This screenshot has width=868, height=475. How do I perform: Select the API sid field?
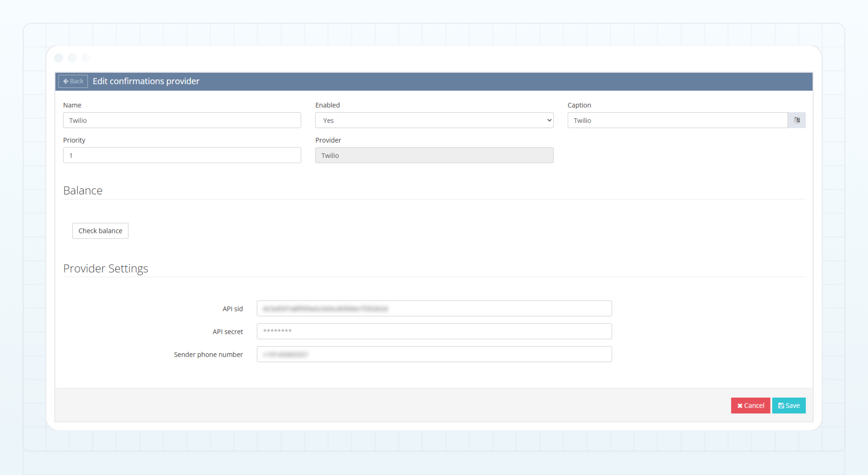pyautogui.click(x=434, y=308)
